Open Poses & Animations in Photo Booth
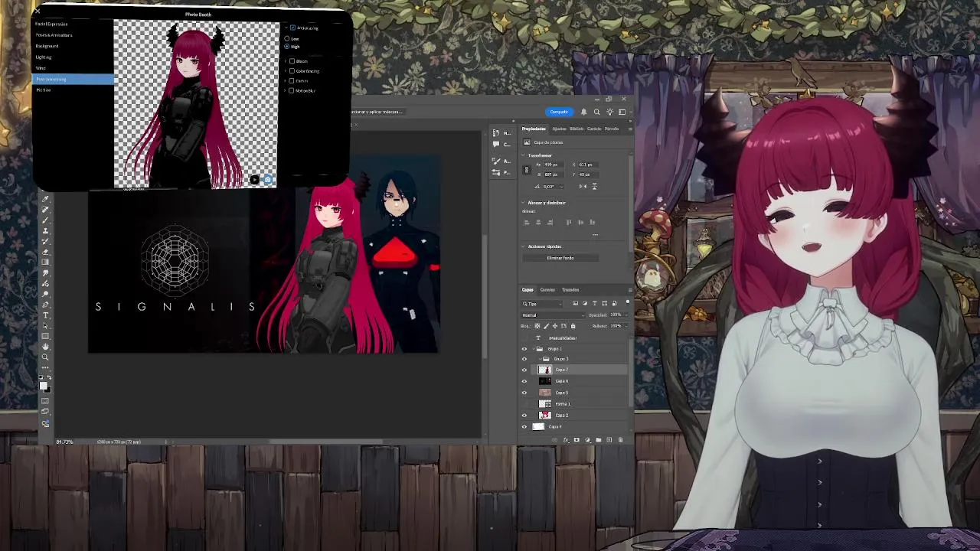 54,35
